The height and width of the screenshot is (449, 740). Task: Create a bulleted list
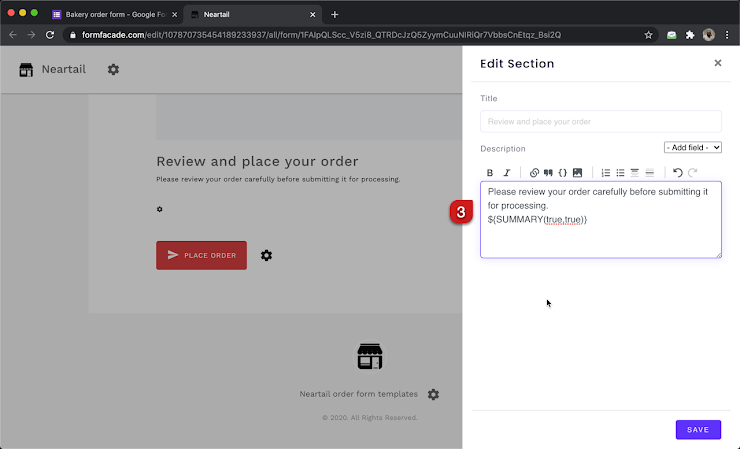pos(620,173)
